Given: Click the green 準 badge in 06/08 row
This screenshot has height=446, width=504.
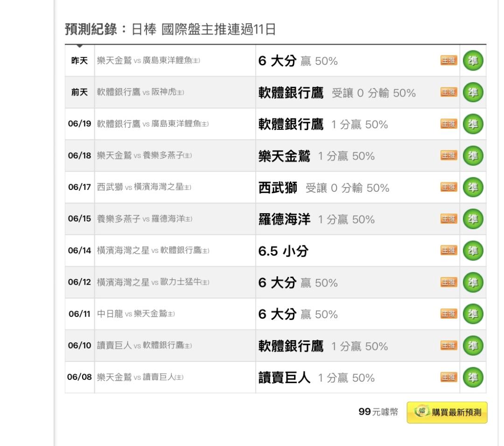Looking at the screenshot, I should (473, 377).
